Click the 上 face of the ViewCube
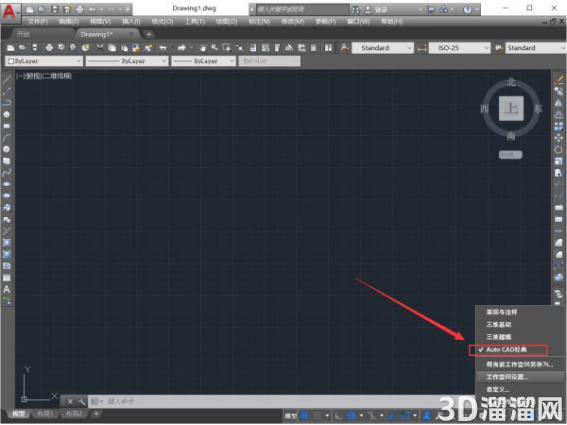Image resolution: width=567 pixels, height=425 pixels. (511, 108)
